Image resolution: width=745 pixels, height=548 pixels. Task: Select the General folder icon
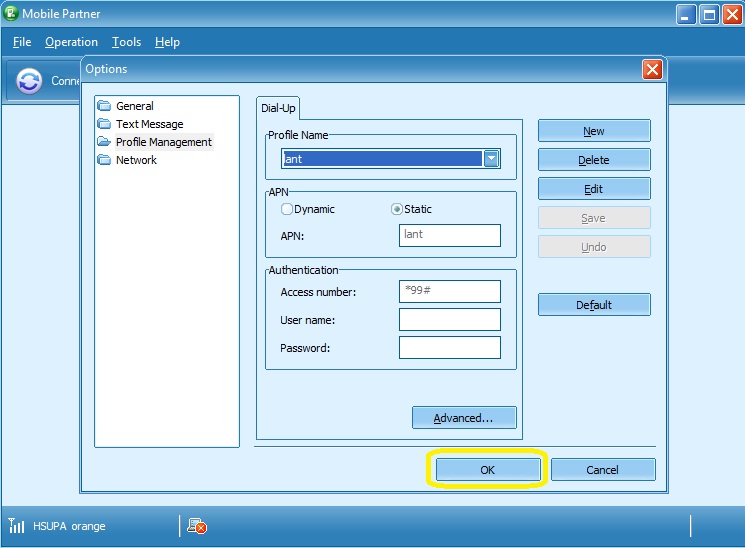104,106
